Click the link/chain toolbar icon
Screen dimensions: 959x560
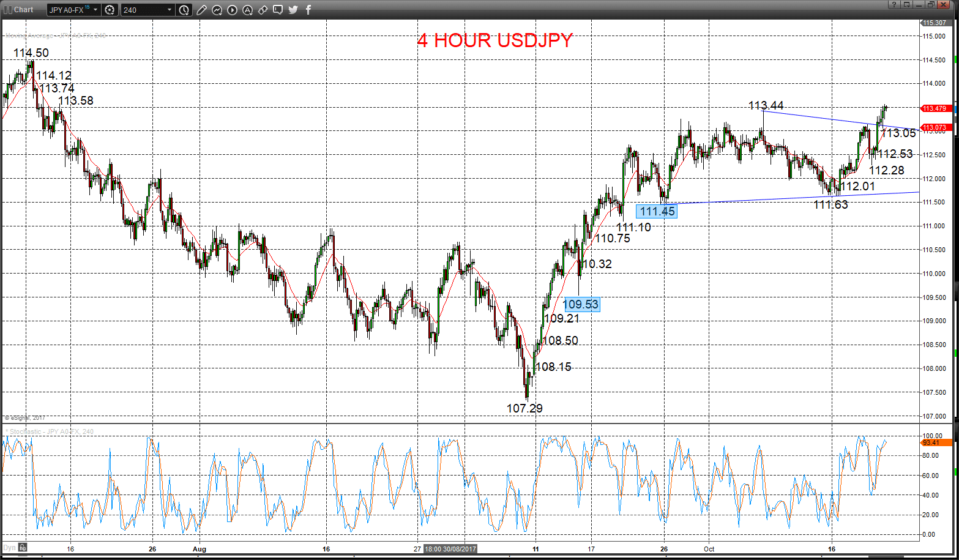pos(263,10)
